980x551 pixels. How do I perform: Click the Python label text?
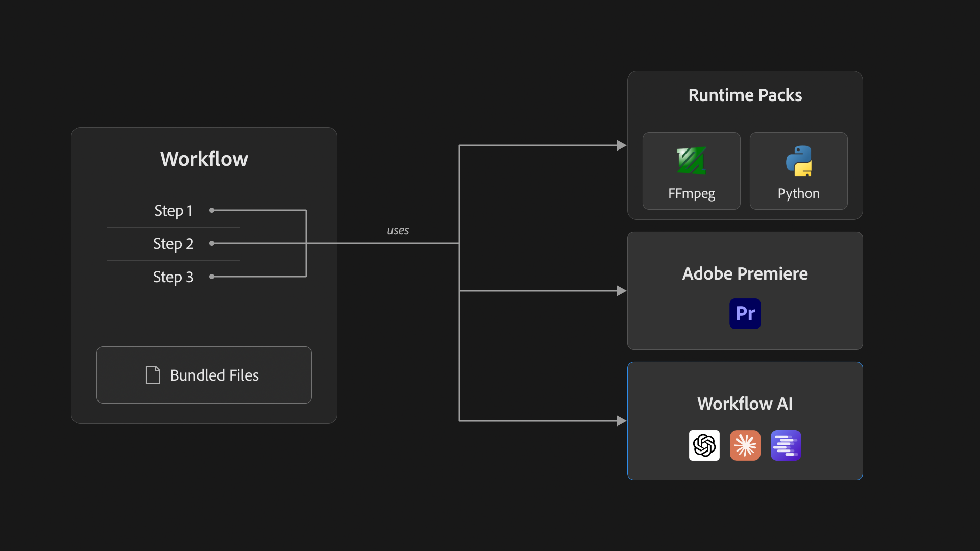[x=799, y=194]
